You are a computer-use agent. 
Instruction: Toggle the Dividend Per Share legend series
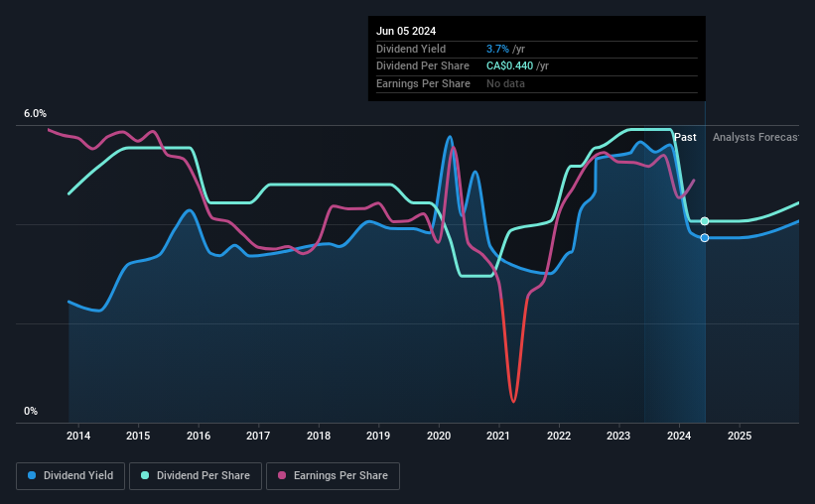tap(196, 476)
